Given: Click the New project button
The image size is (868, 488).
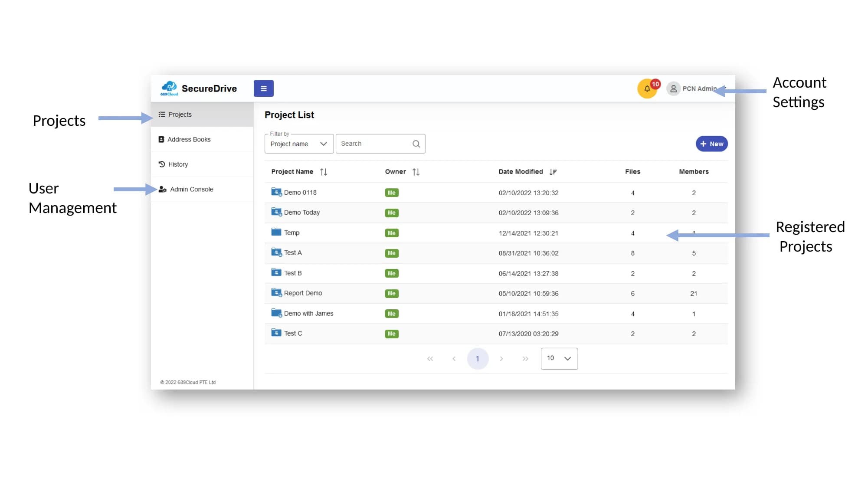Looking at the screenshot, I should (x=711, y=144).
